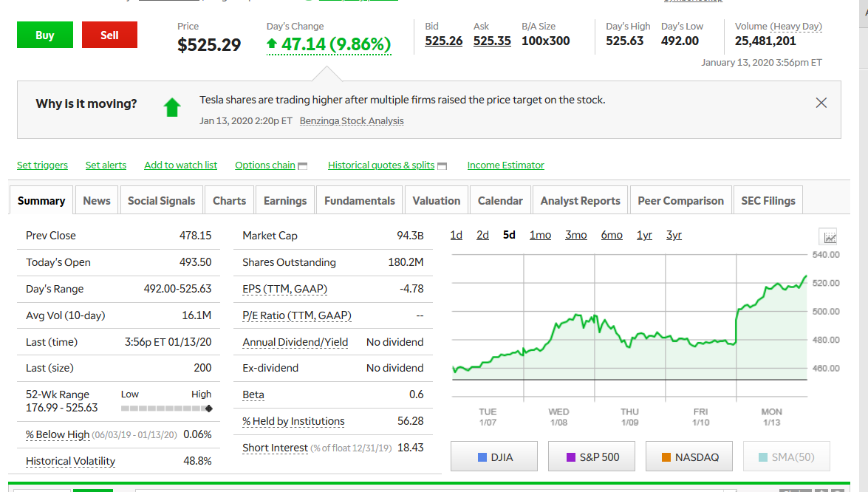The image size is (868, 492).
Task: Enable the SMA(50) indicator overlay
Action: pyautogui.click(x=786, y=457)
